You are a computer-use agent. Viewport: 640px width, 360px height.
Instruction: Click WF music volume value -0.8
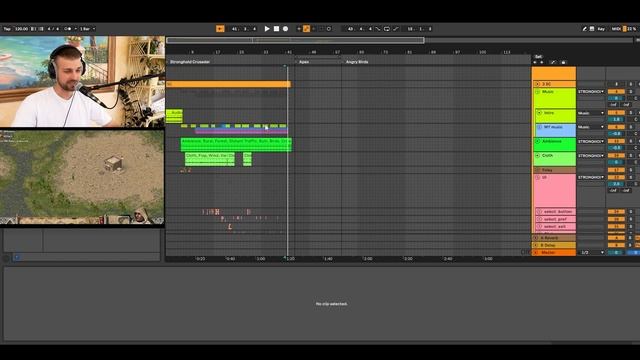point(616,133)
